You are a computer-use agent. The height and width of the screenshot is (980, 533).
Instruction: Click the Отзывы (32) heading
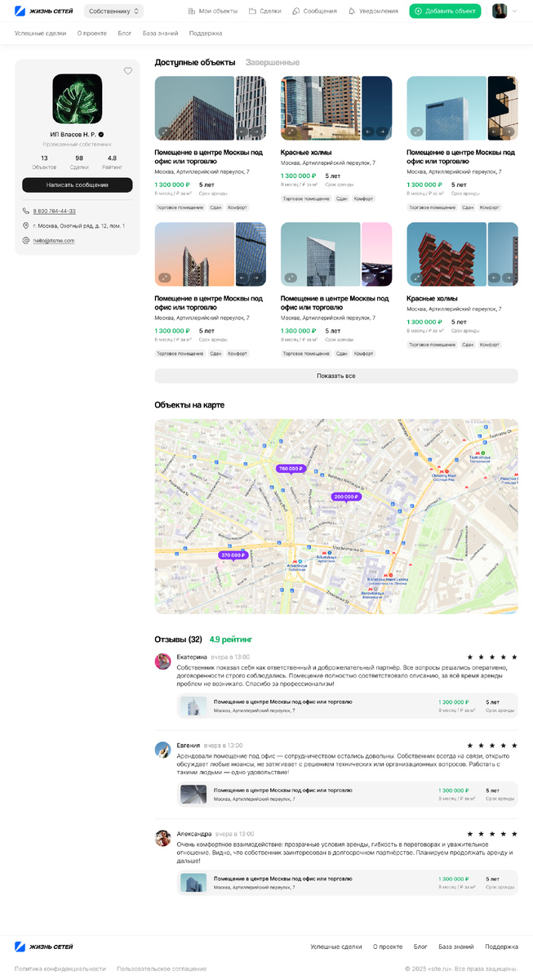pos(179,639)
